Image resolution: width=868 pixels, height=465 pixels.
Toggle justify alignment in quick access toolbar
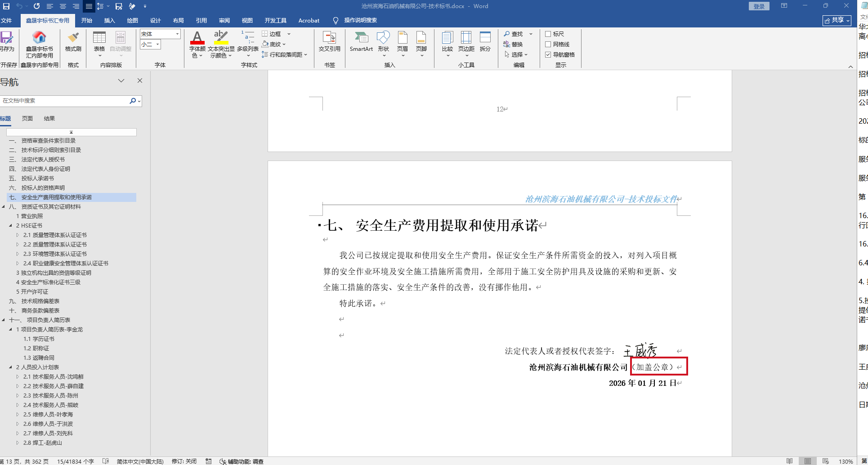coord(89,6)
